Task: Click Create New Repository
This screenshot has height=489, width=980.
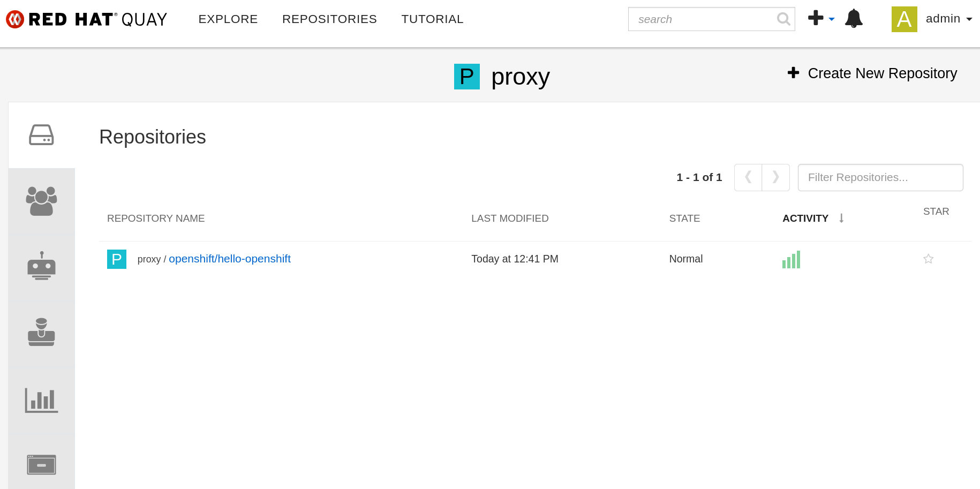Action: click(x=872, y=73)
